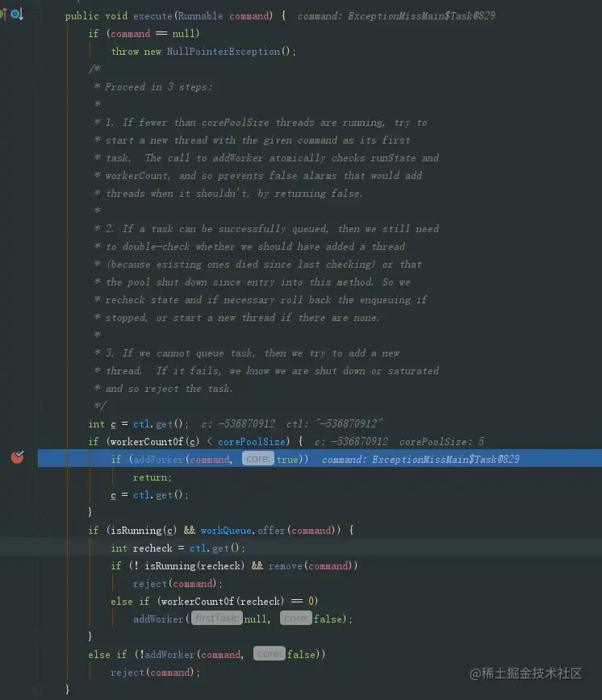Click the corePoolSize field reference

(252, 441)
